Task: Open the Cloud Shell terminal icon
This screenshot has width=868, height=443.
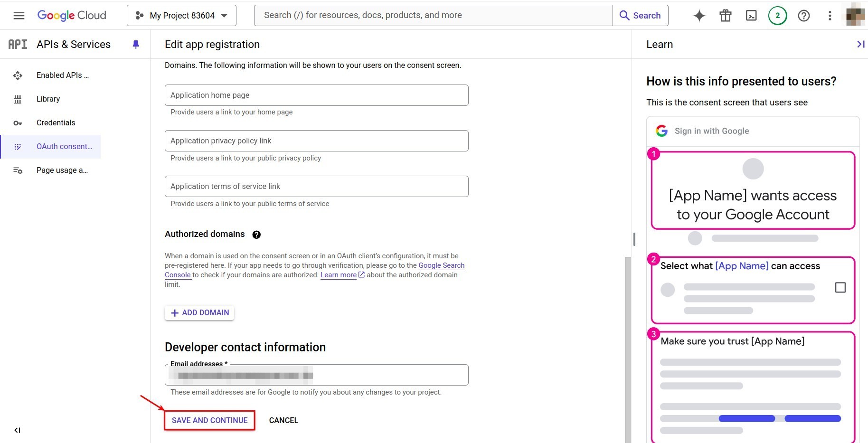Action: (751, 15)
